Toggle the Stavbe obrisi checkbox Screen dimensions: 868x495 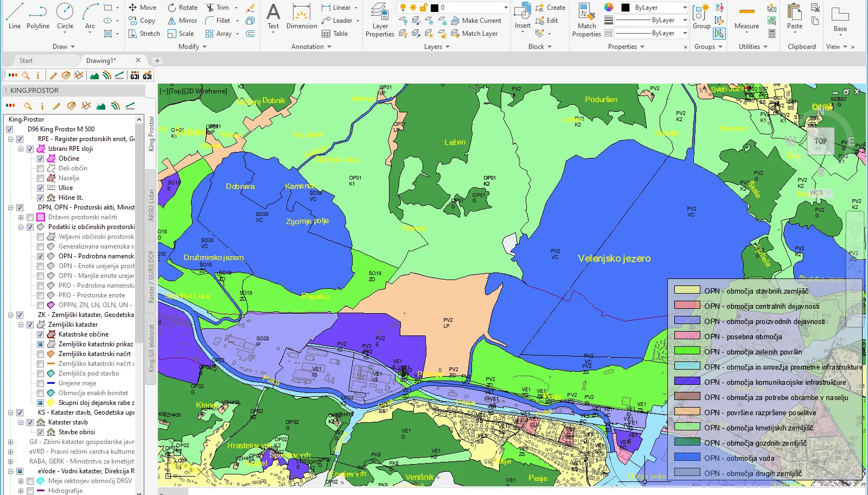pyautogui.click(x=40, y=432)
